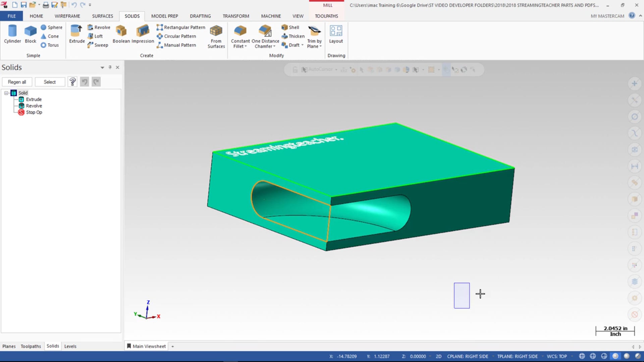Open the FILE menu
The height and width of the screenshot is (362, 644).
pos(11,16)
